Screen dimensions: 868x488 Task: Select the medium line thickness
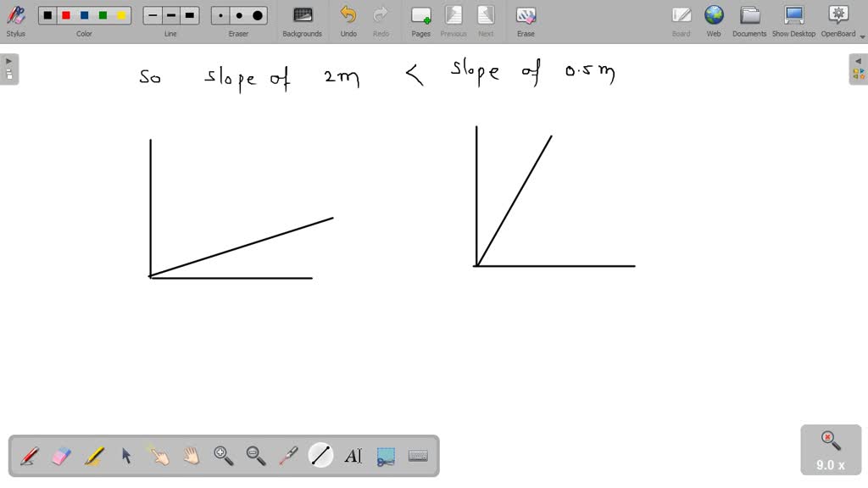pos(170,14)
